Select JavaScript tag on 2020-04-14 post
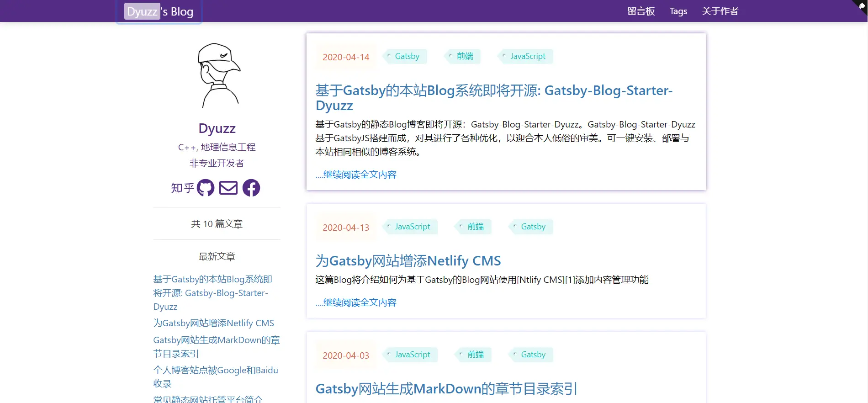The width and height of the screenshot is (868, 403). click(x=525, y=56)
